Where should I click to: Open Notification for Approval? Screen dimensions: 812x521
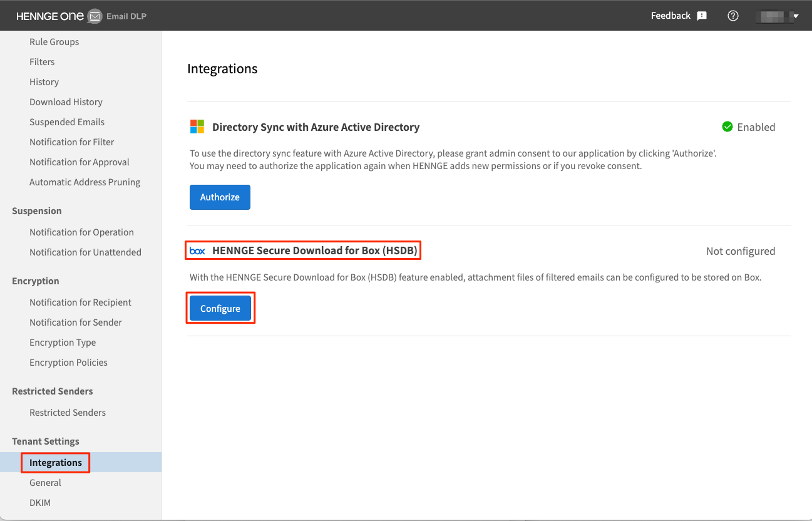tap(80, 162)
